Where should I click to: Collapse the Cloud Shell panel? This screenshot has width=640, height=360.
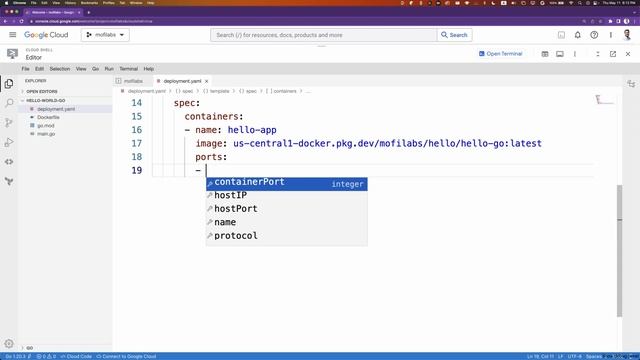tap(598, 54)
